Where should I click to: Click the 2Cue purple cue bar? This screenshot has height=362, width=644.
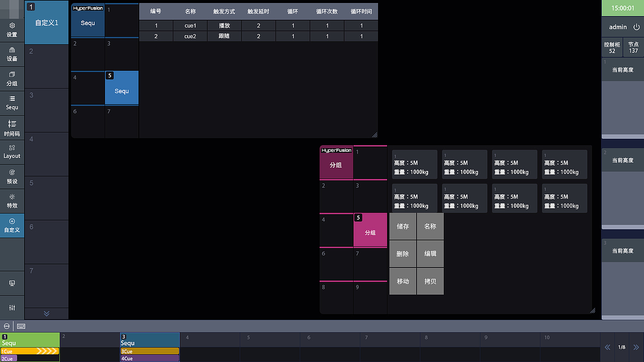coord(9,358)
